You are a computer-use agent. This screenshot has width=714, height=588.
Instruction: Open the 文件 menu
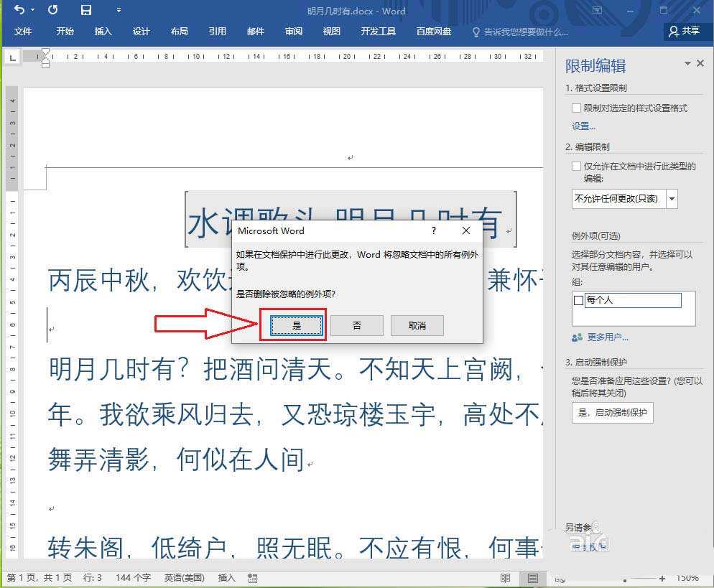coord(23,32)
